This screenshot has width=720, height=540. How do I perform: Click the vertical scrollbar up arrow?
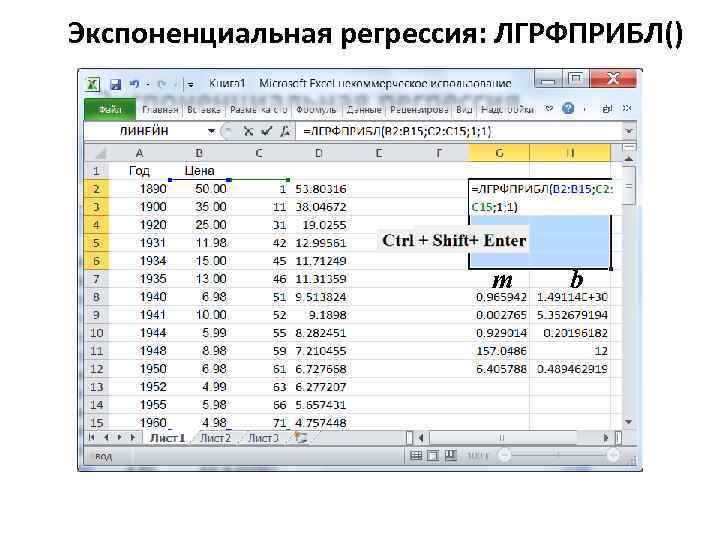tap(629, 158)
